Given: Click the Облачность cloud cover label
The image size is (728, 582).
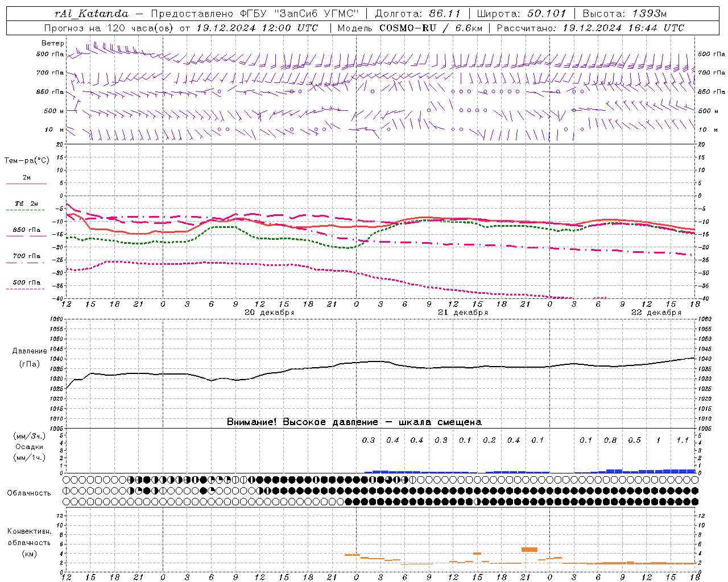Looking at the screenshot, I should [29, 493].
